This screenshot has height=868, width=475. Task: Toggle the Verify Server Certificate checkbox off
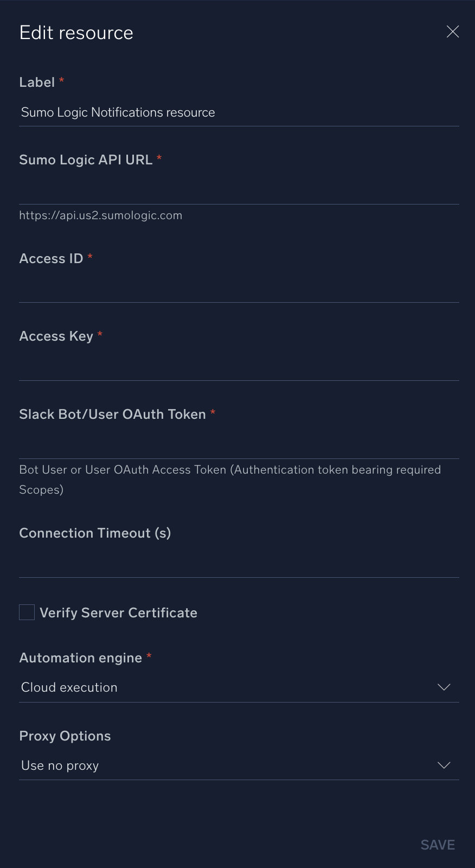(27, 612)
